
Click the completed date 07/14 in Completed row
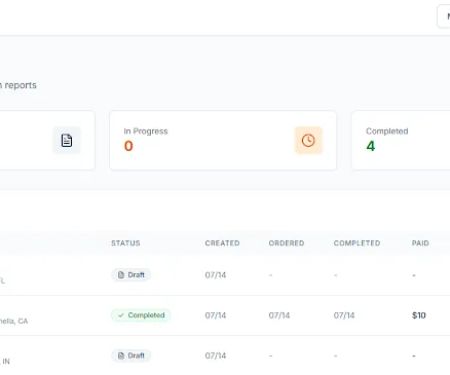pyautogui.click(x=344, y=315)
